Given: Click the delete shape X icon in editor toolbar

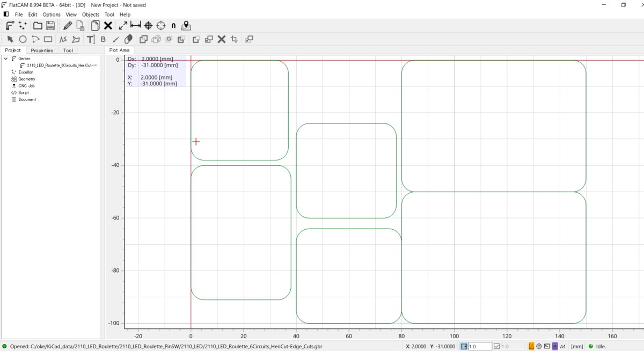Looking at the screenshot, I should (222, 39).
